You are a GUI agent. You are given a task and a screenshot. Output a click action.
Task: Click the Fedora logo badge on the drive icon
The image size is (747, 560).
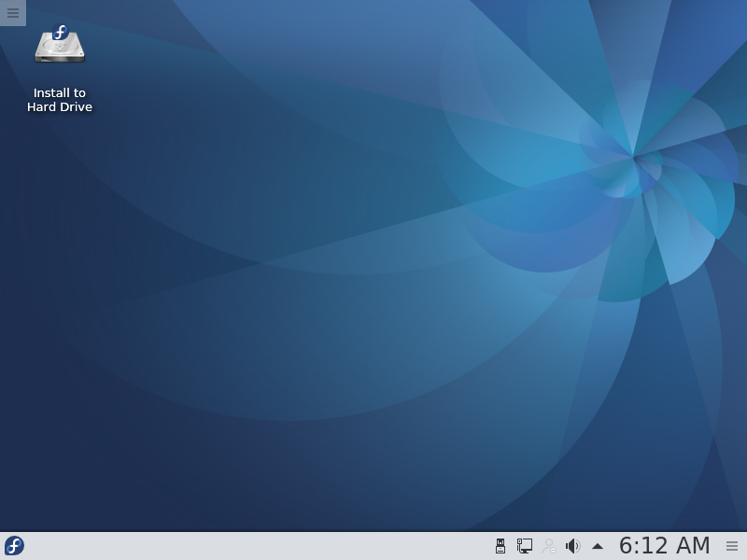[61, 33]
